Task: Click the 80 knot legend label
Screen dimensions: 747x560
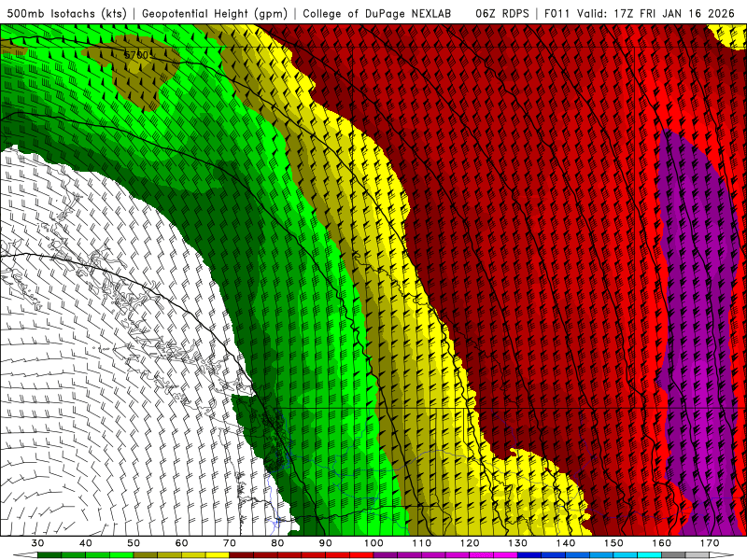Action: pyautogui.click(x=277, y=543)
